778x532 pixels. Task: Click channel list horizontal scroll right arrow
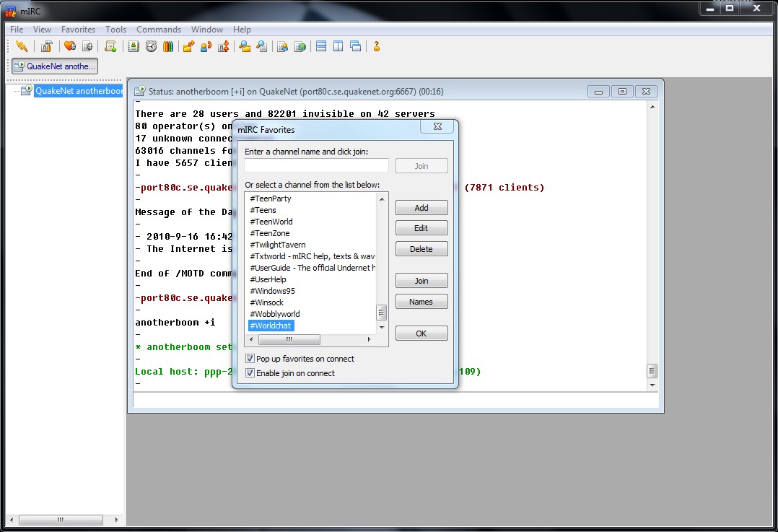pyautogui.click(x=369, y=339)
